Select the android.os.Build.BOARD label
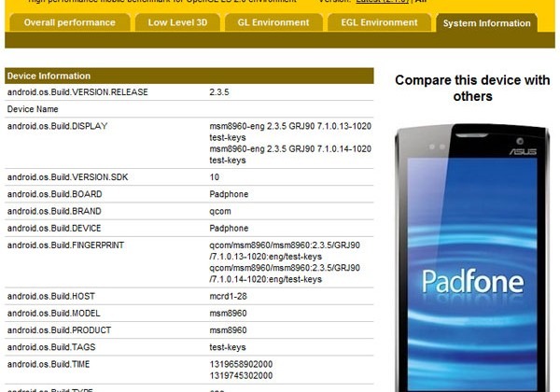 (55, 194)
